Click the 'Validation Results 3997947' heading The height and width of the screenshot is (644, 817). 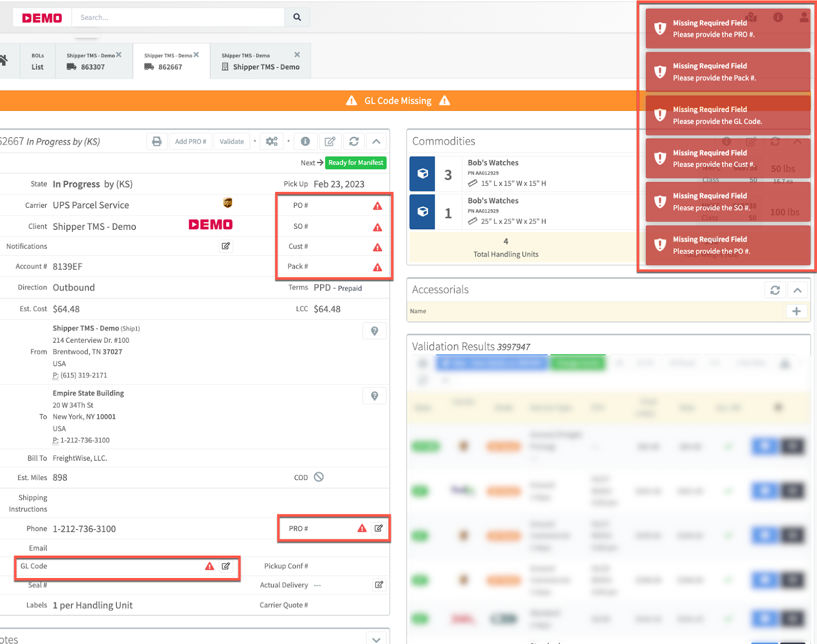coord(471,347)
